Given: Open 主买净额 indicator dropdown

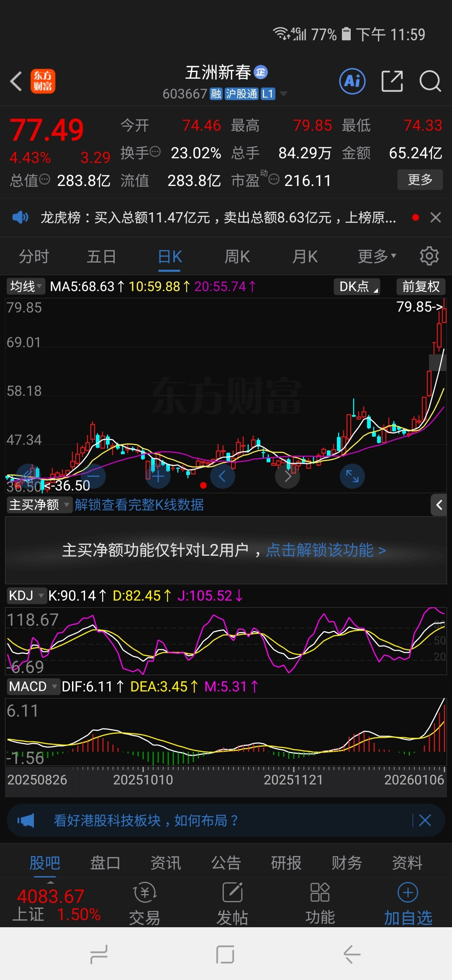Looking at the screenshot, I should 39,505.
